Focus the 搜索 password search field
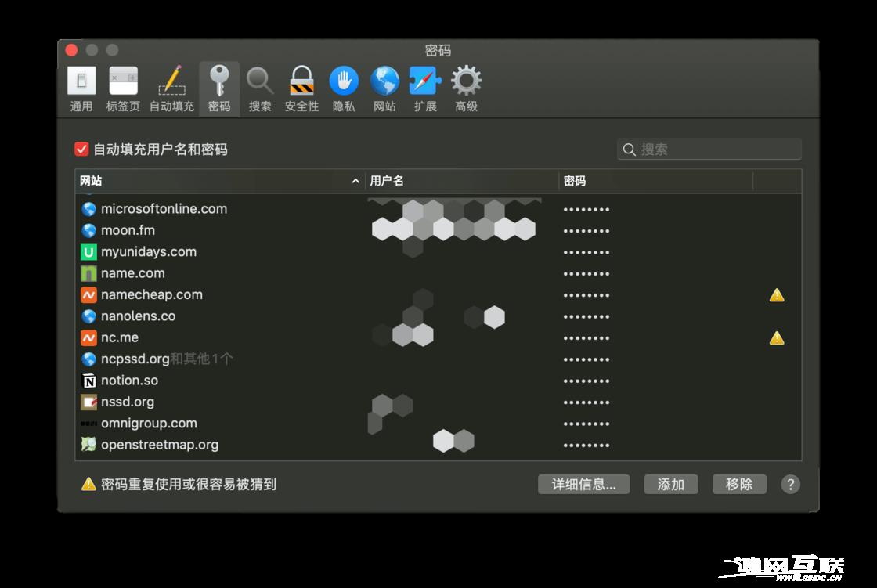877x588 pixels. coord(709,150)
